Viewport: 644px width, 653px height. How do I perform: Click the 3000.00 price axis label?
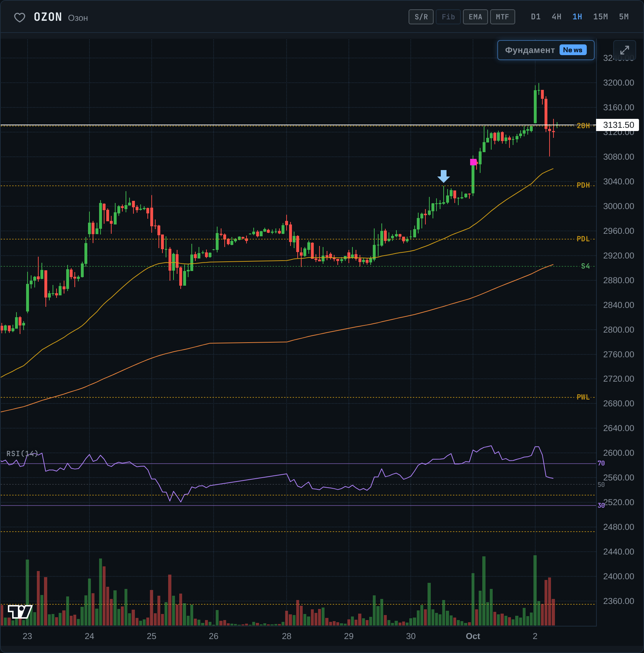coord(619,206)
